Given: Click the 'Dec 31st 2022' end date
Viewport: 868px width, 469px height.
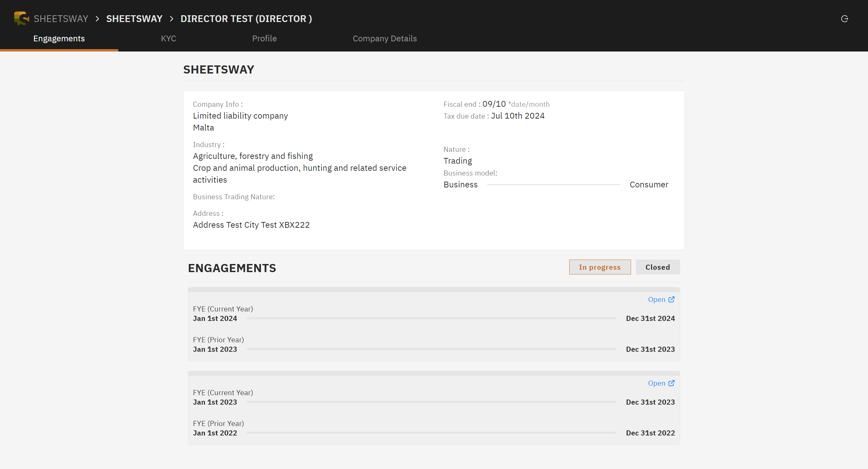Looking at the screenshot, I should tap(650, 433).
